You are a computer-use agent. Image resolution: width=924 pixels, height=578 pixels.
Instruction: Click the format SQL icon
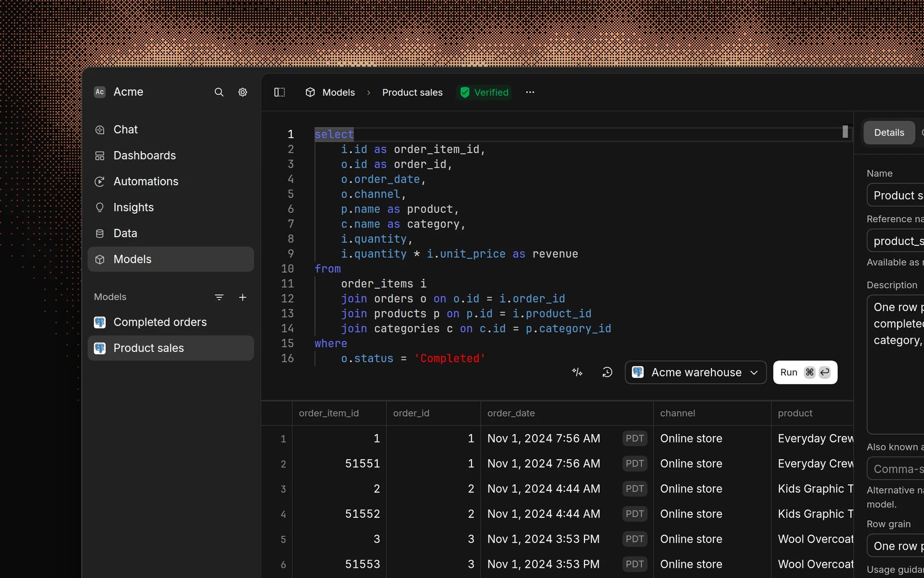[577, 372]
